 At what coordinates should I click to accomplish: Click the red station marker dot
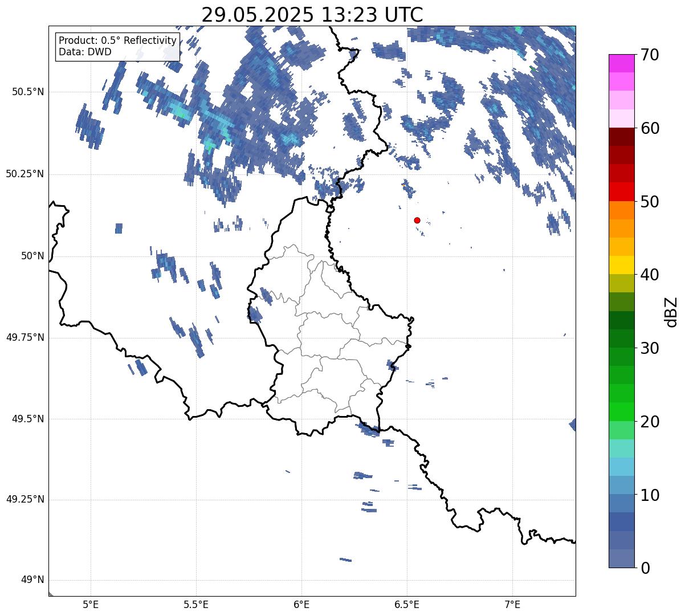tap(417, 220)
